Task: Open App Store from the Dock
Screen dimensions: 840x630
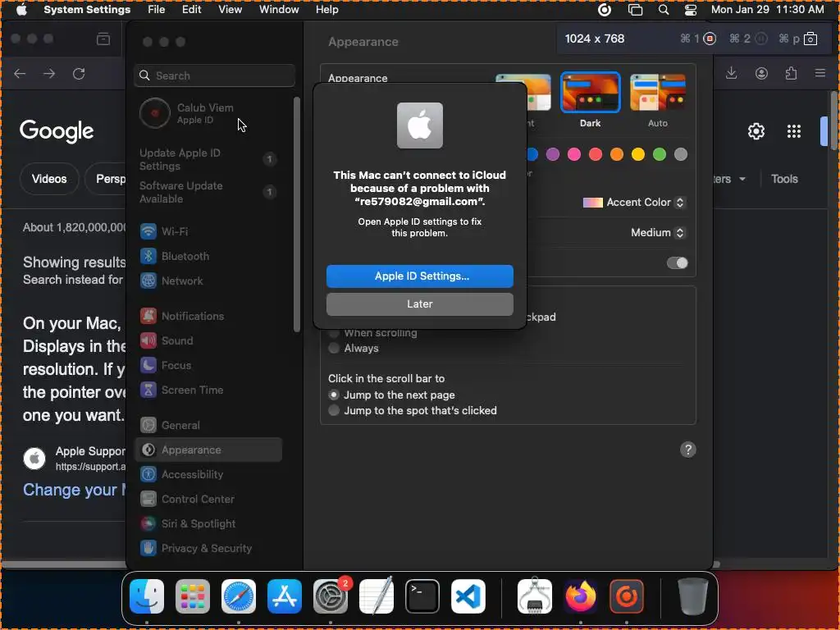Action: tap(285, 596)
